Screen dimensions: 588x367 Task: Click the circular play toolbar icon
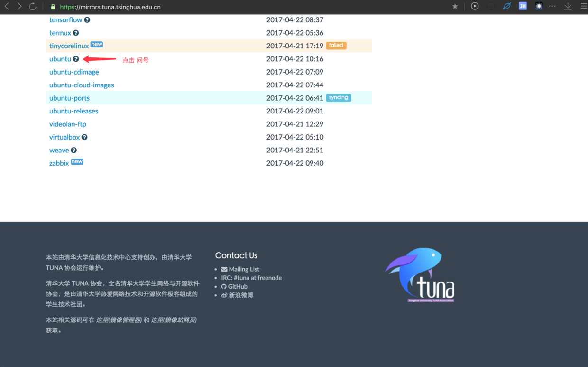coord(475,6)
